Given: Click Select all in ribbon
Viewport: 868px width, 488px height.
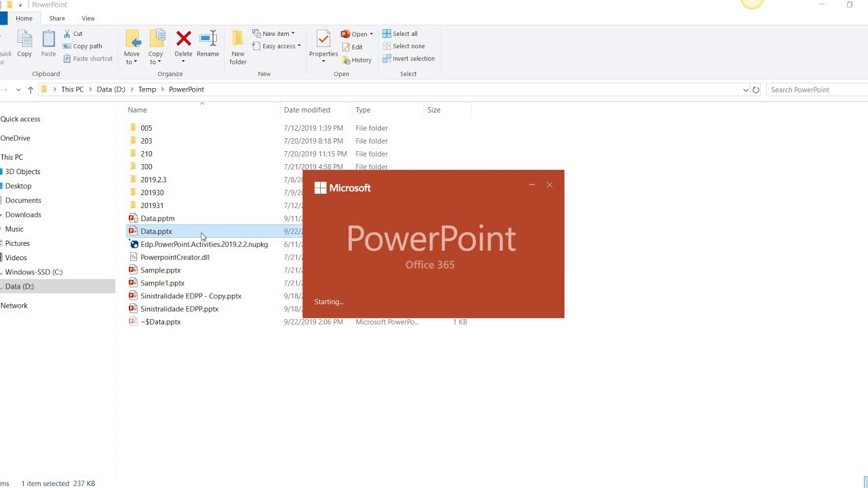Looking at the screenshot, I should tap(399, 34).
